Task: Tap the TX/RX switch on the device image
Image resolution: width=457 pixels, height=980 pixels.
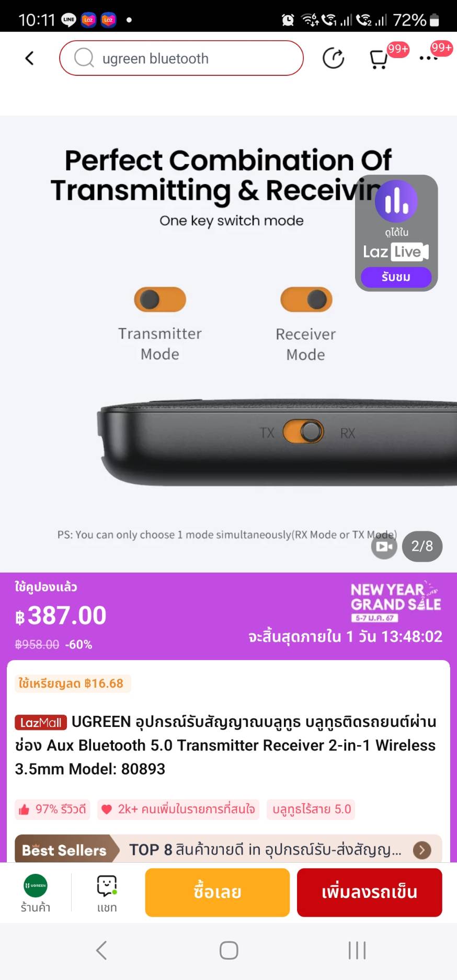Action: pyautogui.click(x=303, y=432)
